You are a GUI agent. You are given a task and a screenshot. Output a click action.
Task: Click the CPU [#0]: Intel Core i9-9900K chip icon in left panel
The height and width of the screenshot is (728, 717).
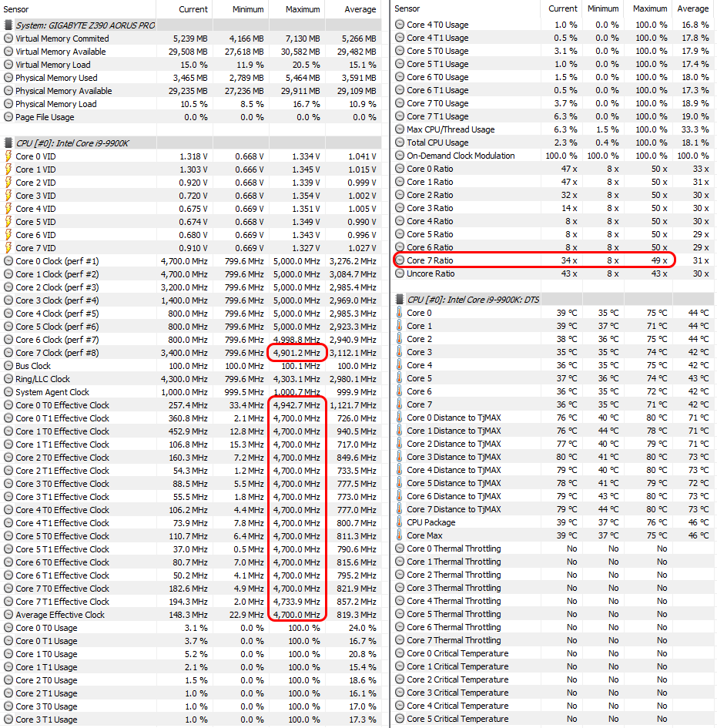[8, 143]
